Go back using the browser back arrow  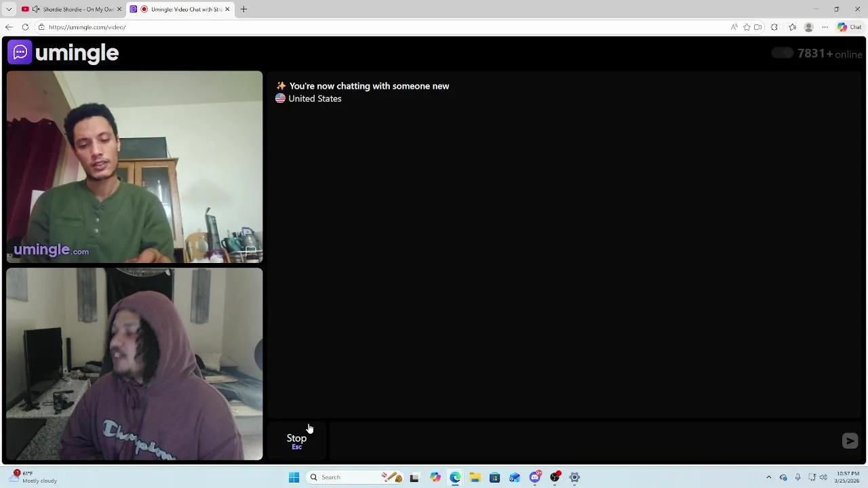point(9,27)
